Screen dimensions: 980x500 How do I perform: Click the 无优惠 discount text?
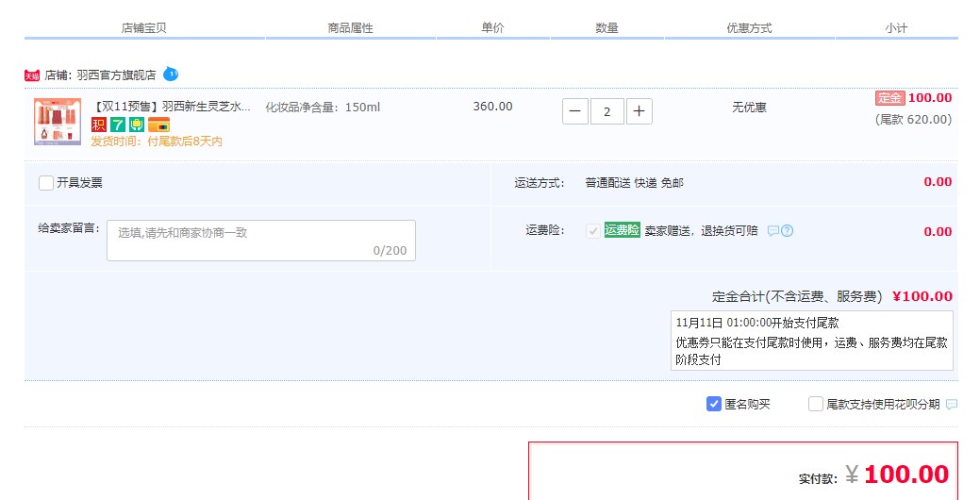coord(749,108)
